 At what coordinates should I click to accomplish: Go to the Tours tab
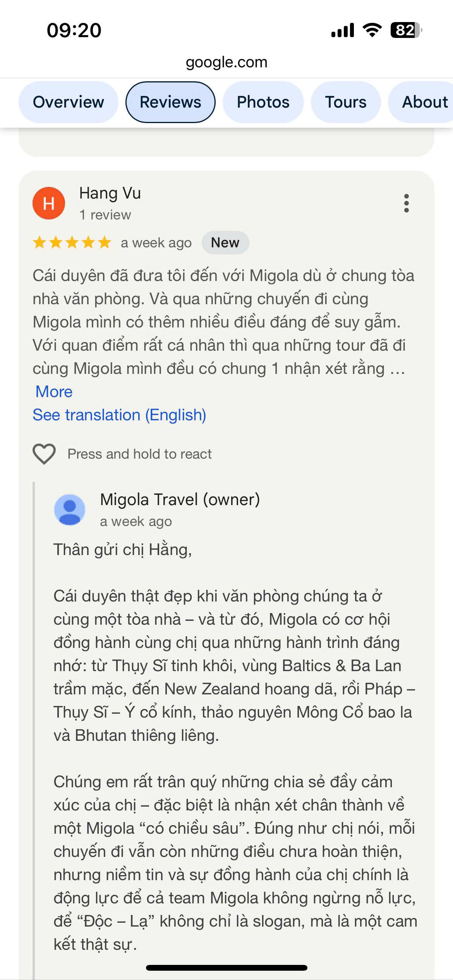pyautogui.click(x=346, y=102)
